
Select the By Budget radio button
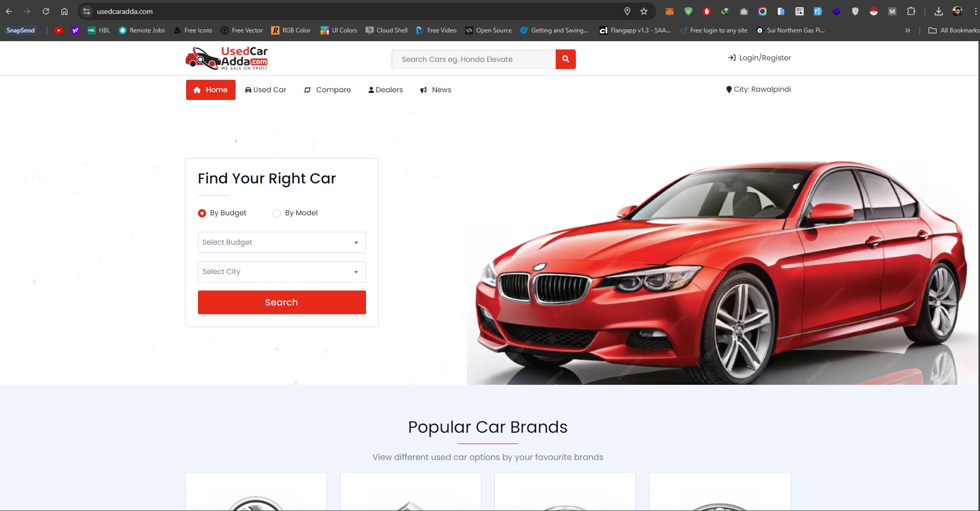pos(202,213)
